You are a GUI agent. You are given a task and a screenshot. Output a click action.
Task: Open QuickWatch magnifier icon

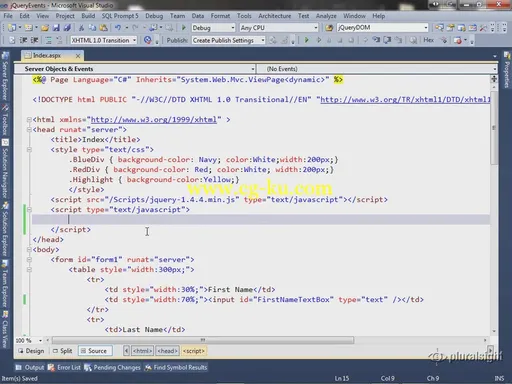(413, 40)
